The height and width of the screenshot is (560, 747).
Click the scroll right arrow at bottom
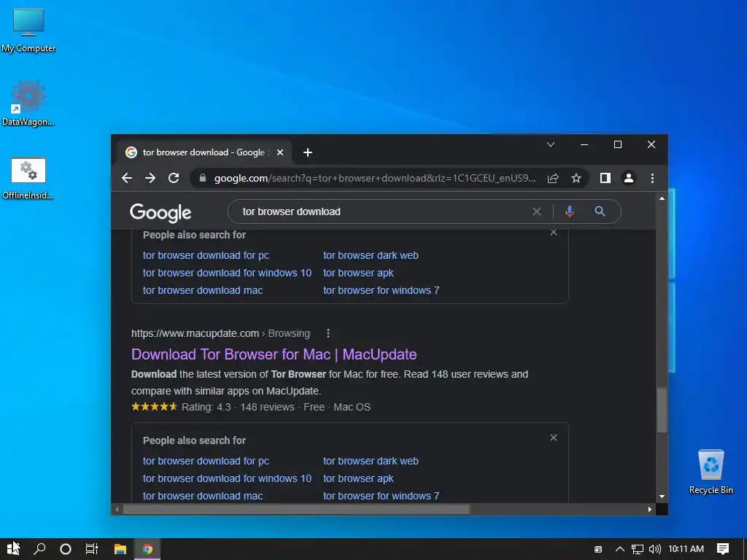(x=650, y=509)
